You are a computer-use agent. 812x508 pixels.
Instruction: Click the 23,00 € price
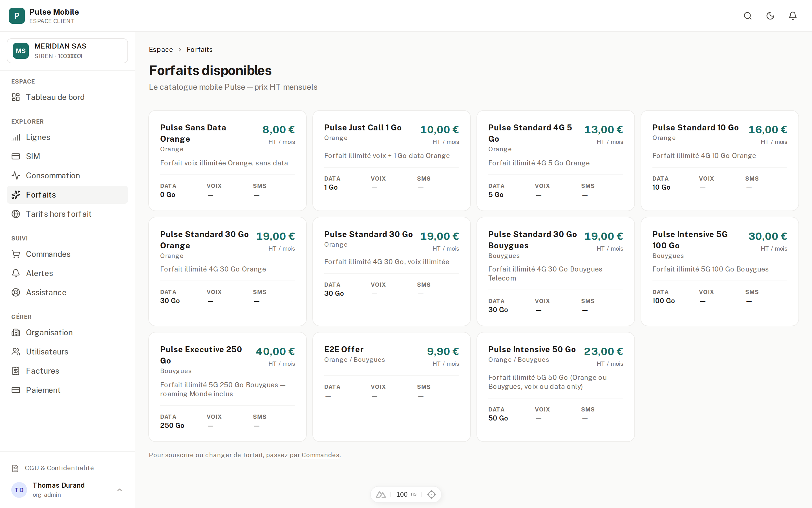[603, 351]
